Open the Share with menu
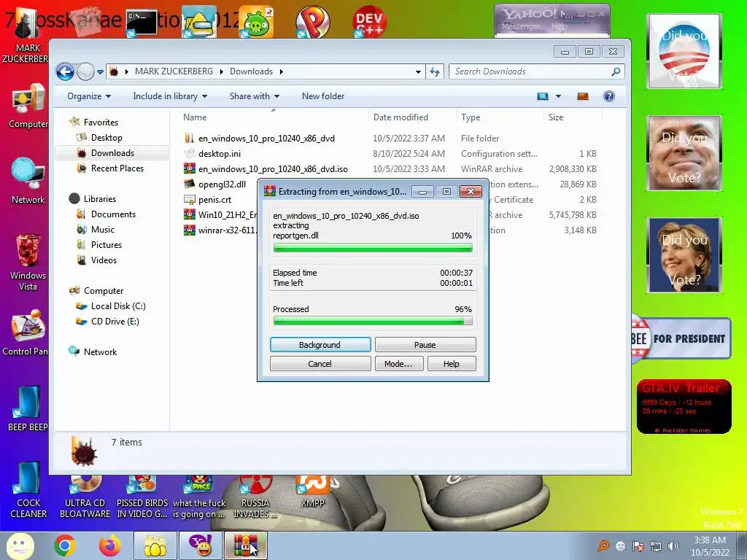This screenshot has height=560, width=747. [x=255, y=96]
